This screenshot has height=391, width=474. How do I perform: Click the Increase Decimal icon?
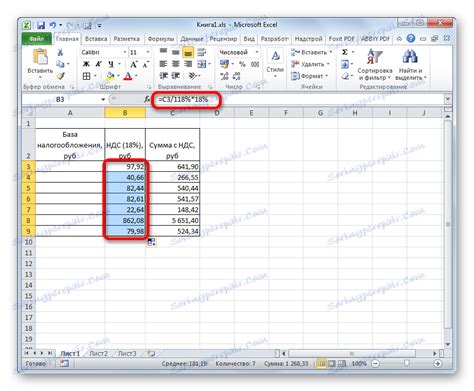[x=224, y=76]
